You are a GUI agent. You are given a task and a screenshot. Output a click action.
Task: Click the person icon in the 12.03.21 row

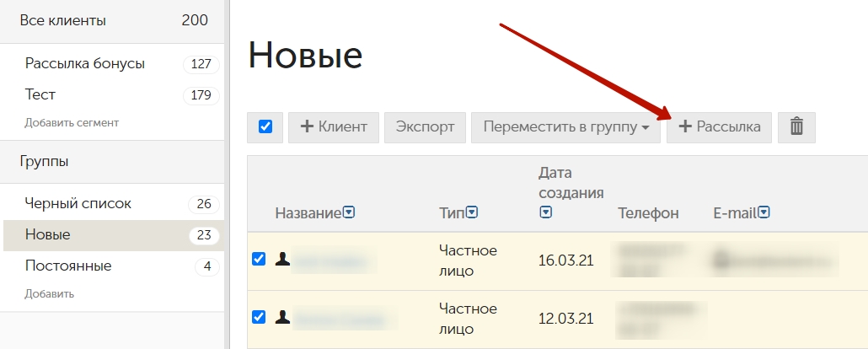(x=282, y=317)
